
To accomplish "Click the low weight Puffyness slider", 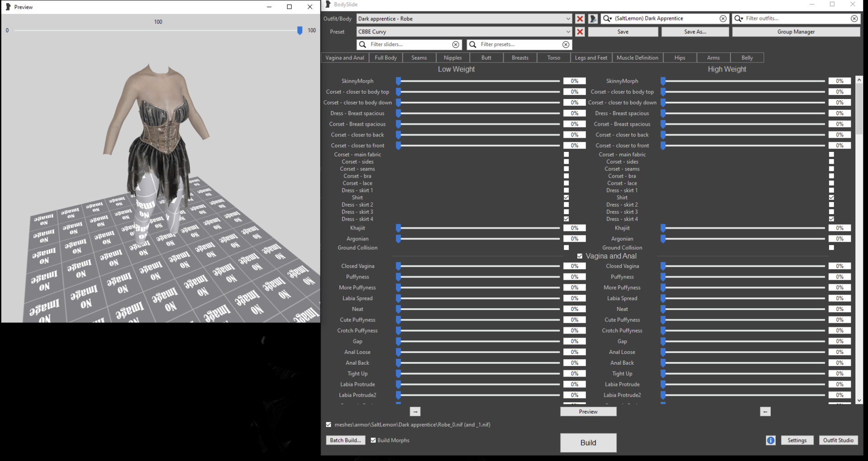I will click(x=478, y=277).
